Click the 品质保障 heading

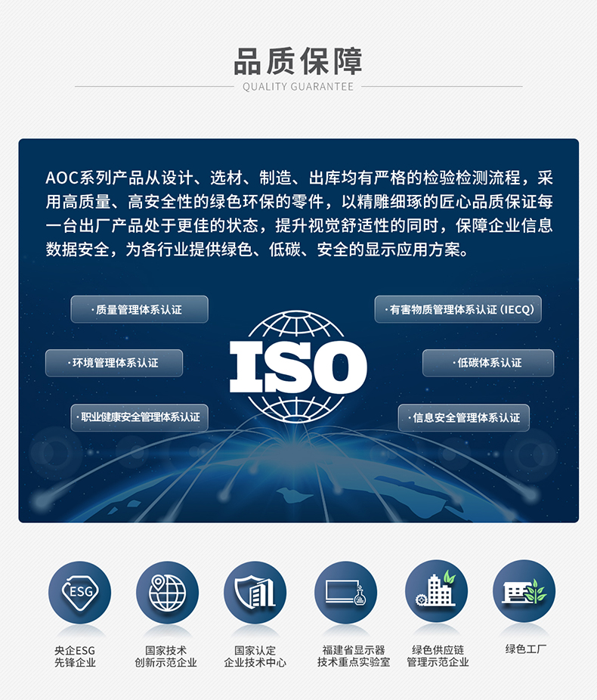tap(298, 61)
